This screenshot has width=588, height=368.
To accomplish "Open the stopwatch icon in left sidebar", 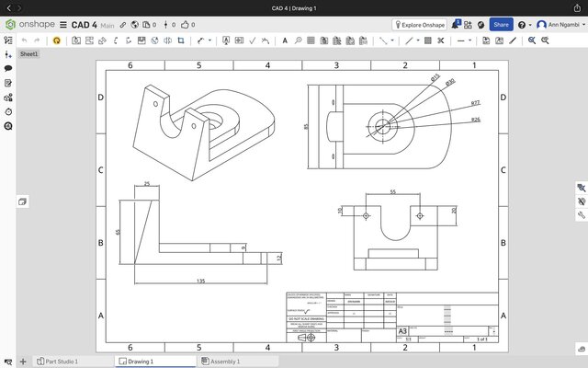I will (x=8, y=112).
